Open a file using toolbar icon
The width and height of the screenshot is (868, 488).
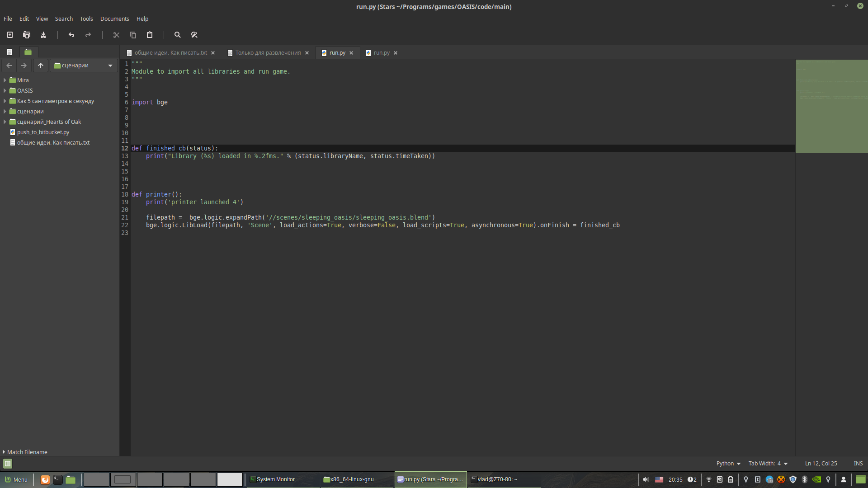click(x=27, y=35)
